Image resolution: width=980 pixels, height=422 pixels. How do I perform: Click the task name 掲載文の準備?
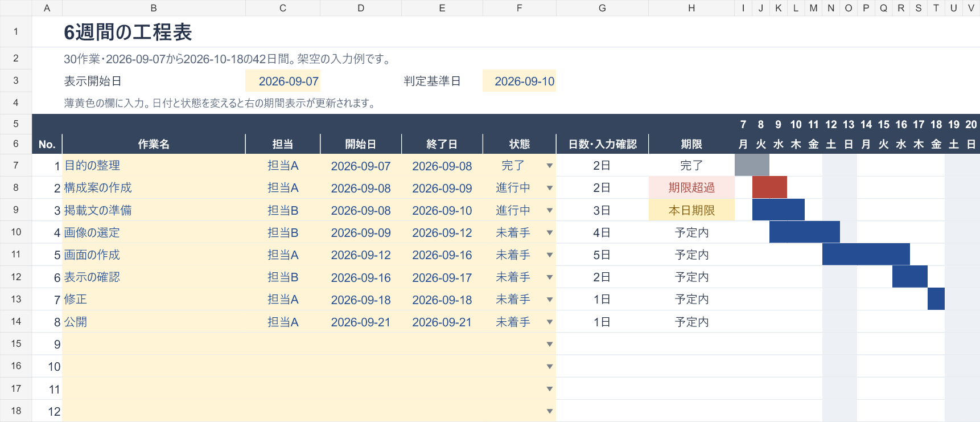click(x=98, y=210)
